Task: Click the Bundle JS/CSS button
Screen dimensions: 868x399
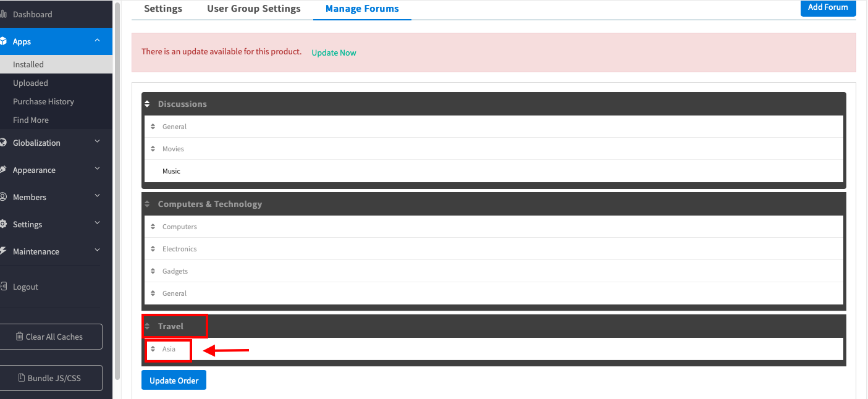Action: point(51,378)
